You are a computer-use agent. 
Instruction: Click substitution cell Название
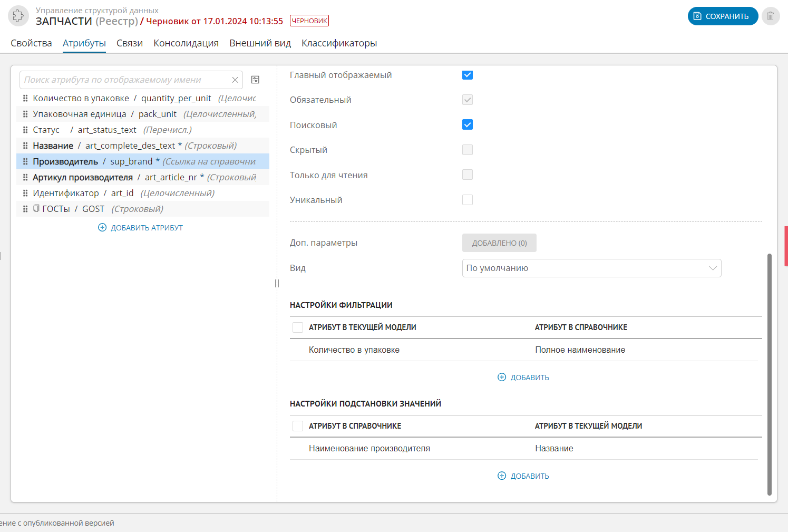554,449
